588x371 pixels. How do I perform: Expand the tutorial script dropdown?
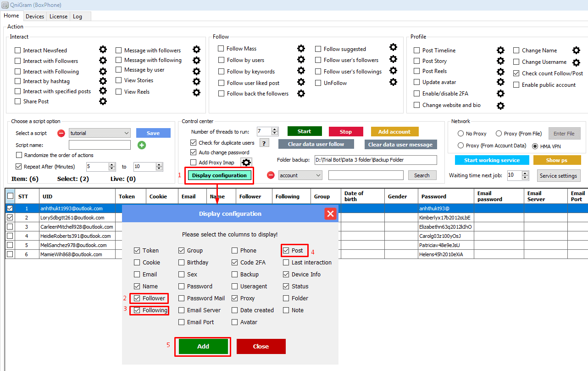127,133
